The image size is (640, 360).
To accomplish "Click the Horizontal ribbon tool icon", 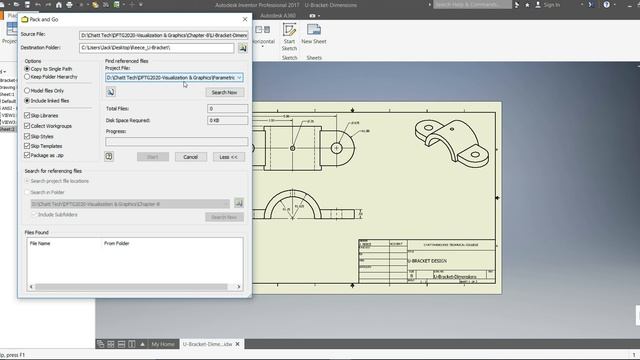I will [262, 30].
